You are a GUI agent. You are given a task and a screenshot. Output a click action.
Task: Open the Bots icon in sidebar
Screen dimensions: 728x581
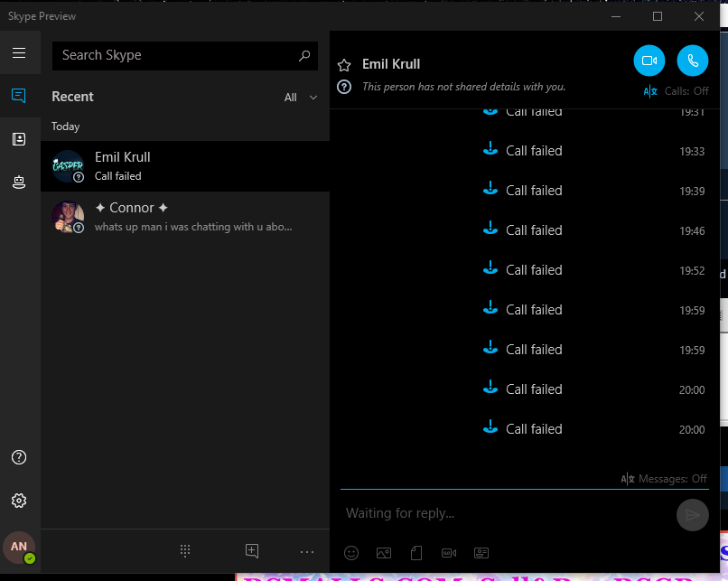pos(19,182)
